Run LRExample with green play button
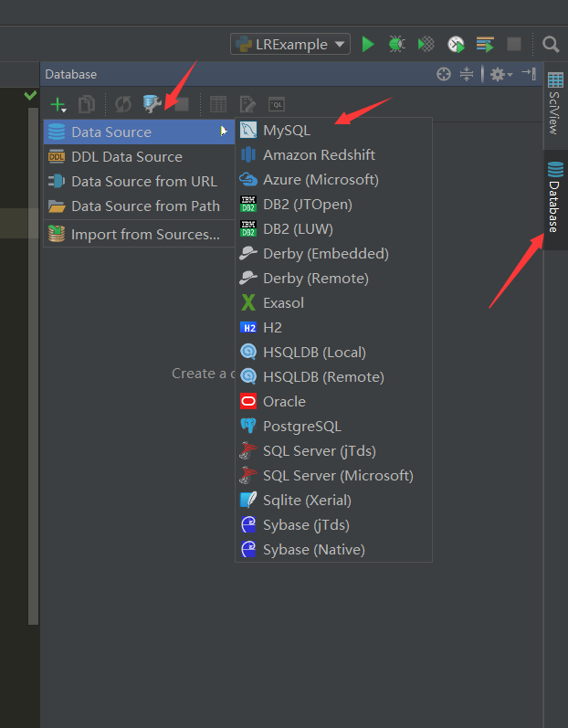Screen dimensions: 568x728 (x=368, y=44)
